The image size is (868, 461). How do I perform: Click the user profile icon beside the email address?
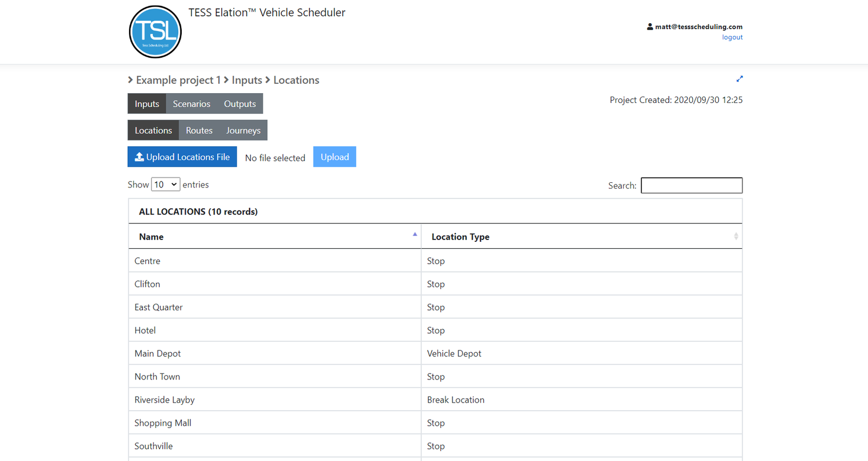point(649,26)
